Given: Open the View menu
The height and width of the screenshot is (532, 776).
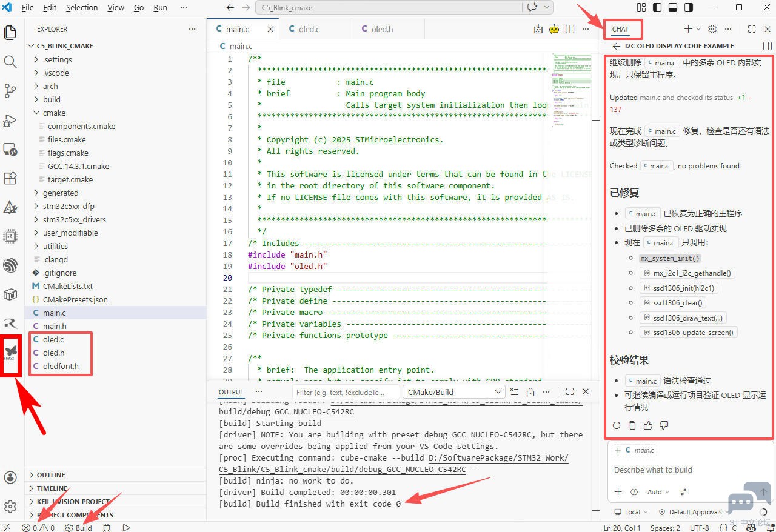Looking at the screenshot, I should click(x=115, y=7).
